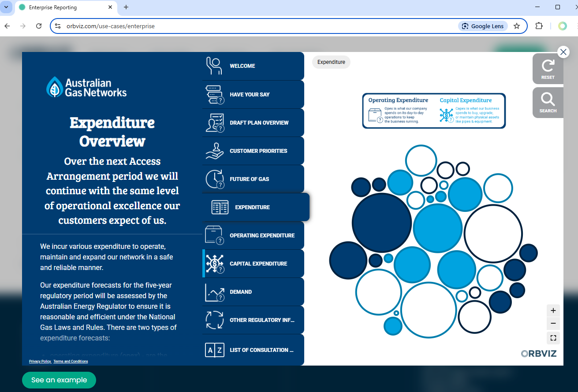Click the Capital Expenditure dollar icon in legend
The width and height of the screenshot is (578, 392).
point(446,115)
